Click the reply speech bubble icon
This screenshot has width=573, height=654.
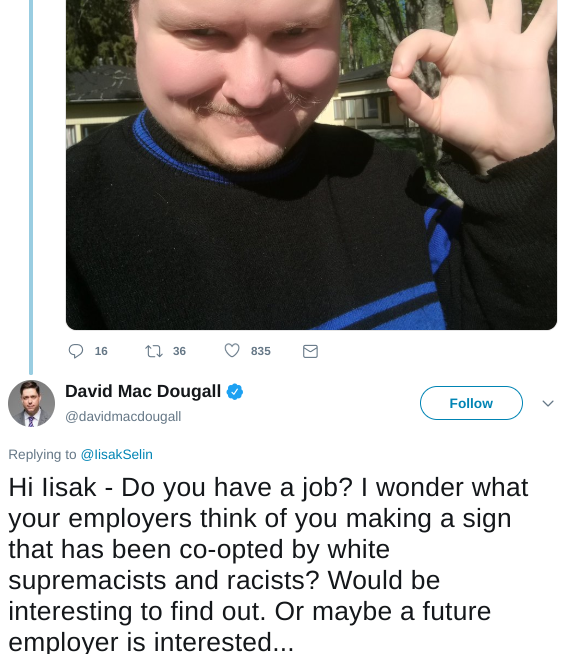point(76,351)
